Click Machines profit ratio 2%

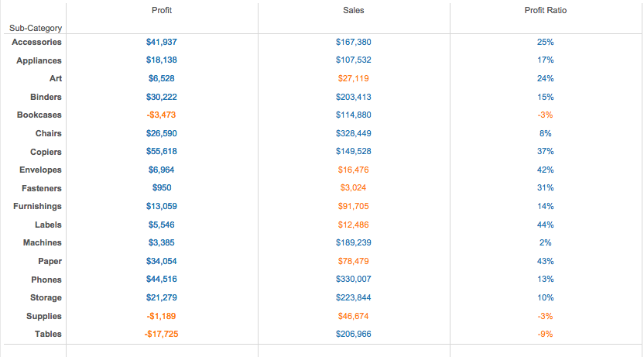tap(546, 242)
